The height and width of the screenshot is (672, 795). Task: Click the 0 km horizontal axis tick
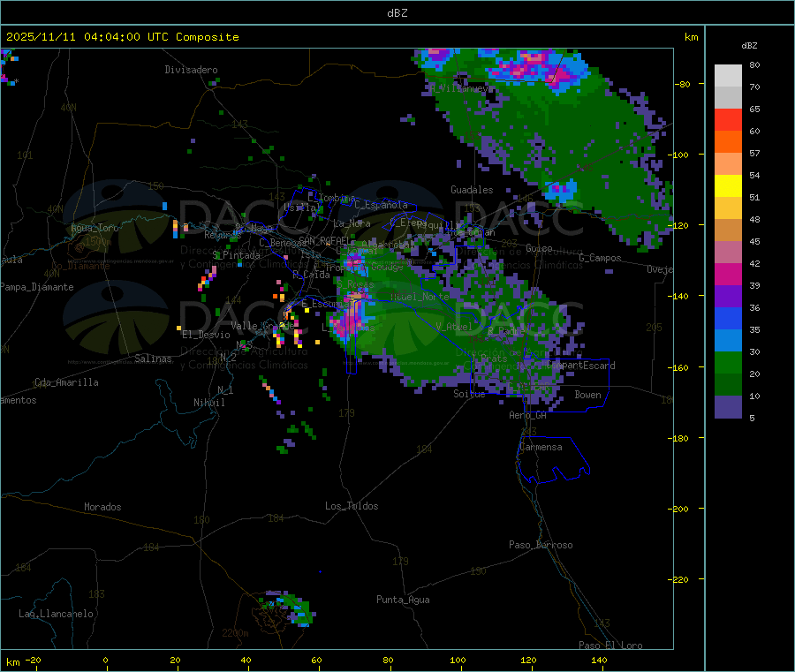(105, 660)
